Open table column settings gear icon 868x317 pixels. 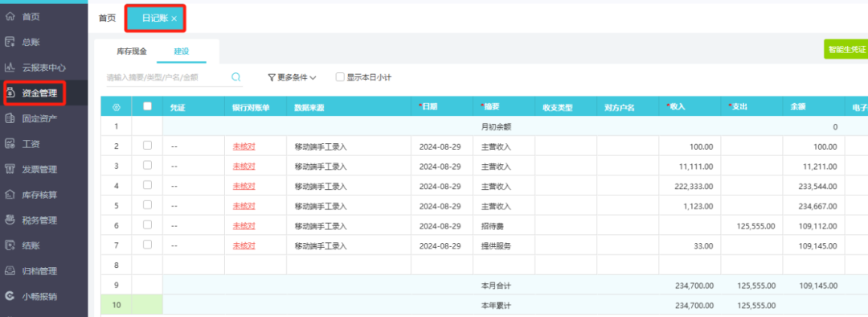pyautogui.click(x=117, y=108)
